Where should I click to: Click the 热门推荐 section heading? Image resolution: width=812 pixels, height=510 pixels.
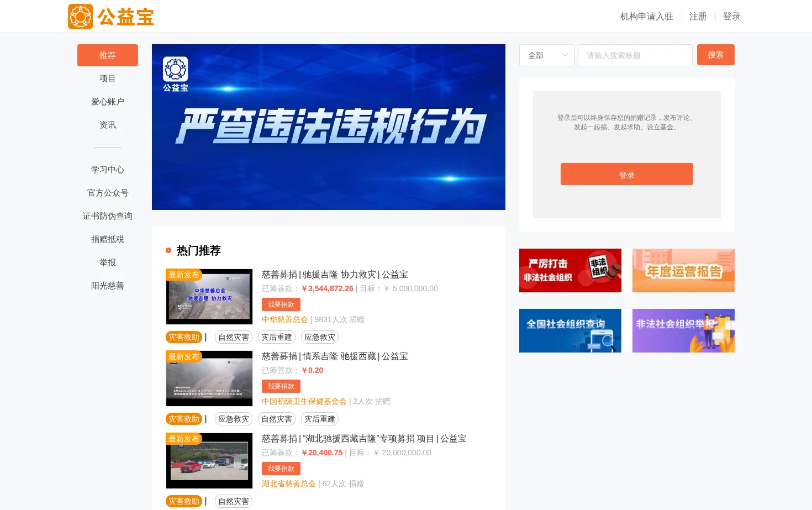[x=199, y=250]
